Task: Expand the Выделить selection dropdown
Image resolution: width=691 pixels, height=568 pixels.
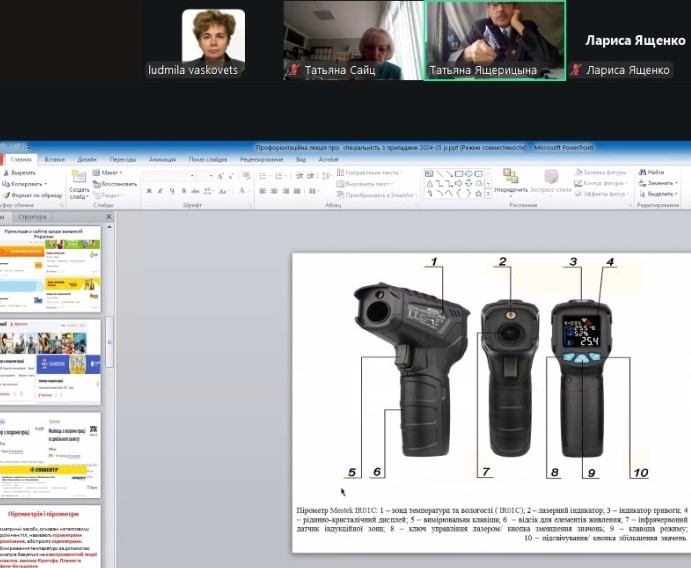Action: click(x=661, y=194)
